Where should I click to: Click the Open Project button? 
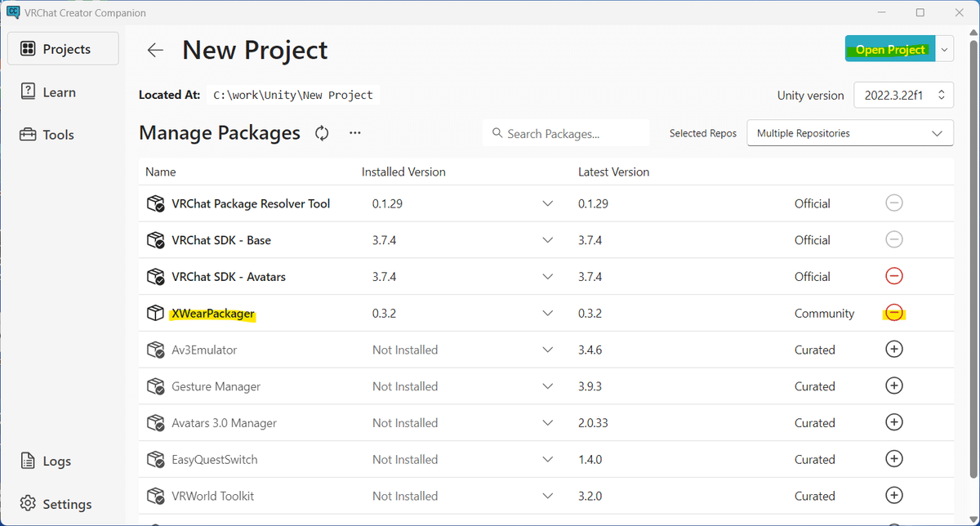point(890,49)
